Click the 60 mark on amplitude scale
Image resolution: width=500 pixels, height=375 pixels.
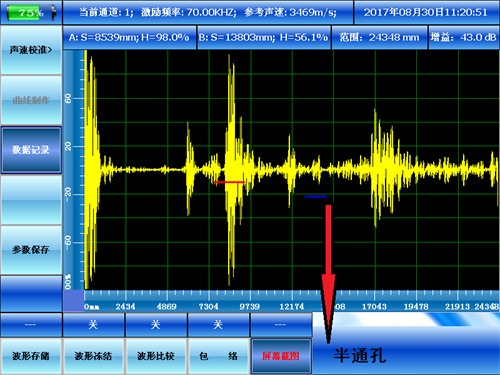pyautogui.click(x=68, y=98)
